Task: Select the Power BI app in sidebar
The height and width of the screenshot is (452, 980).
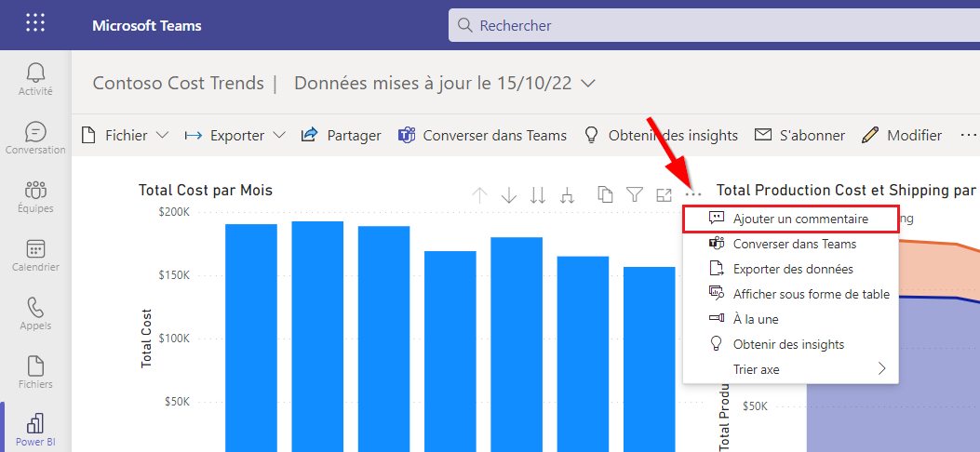Action: (35, 430)
